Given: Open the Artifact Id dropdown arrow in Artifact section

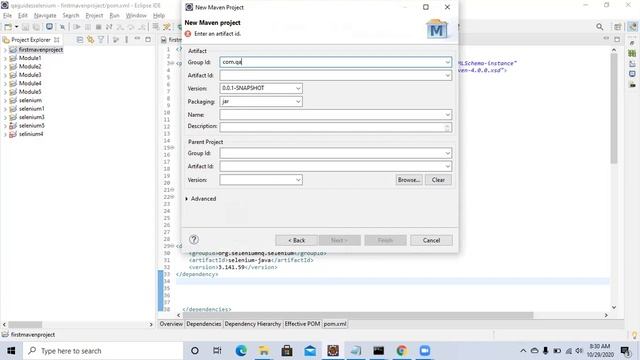Looking at the screenshot, I should tap(447, 76).
